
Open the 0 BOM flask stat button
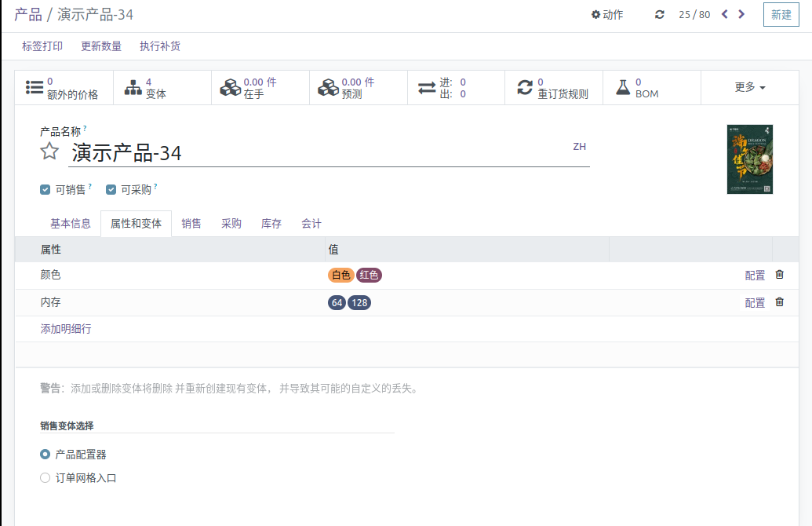651,88
